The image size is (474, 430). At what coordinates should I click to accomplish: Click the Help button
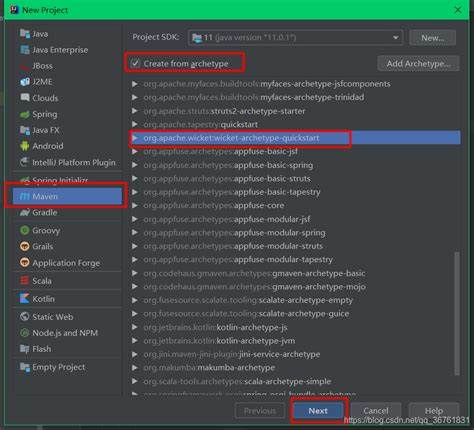[434, 411]
